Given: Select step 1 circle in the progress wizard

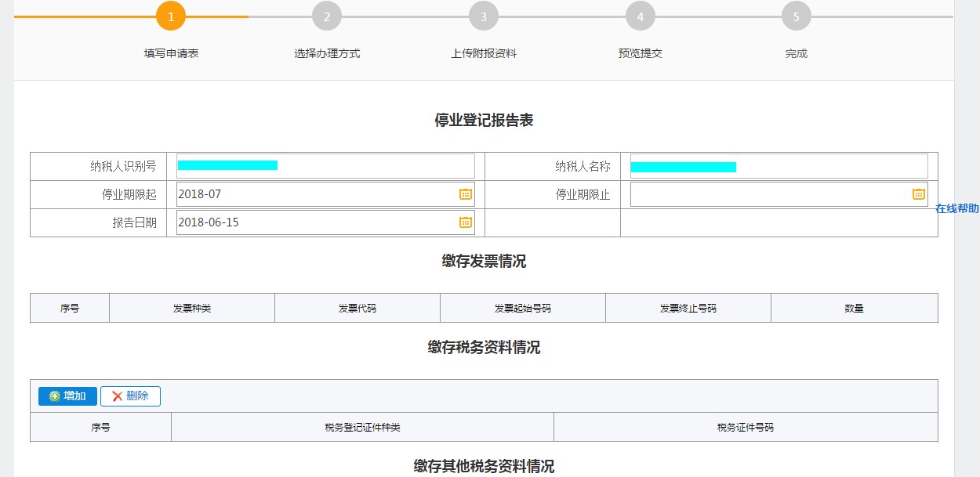Looking at the screenshot, I should tap(170, 15).
